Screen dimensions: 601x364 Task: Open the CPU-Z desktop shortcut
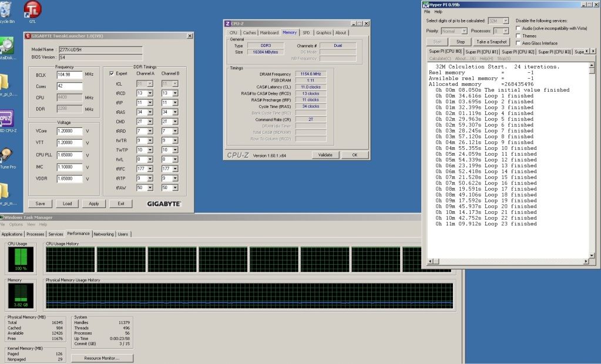(x=6, y=119)
